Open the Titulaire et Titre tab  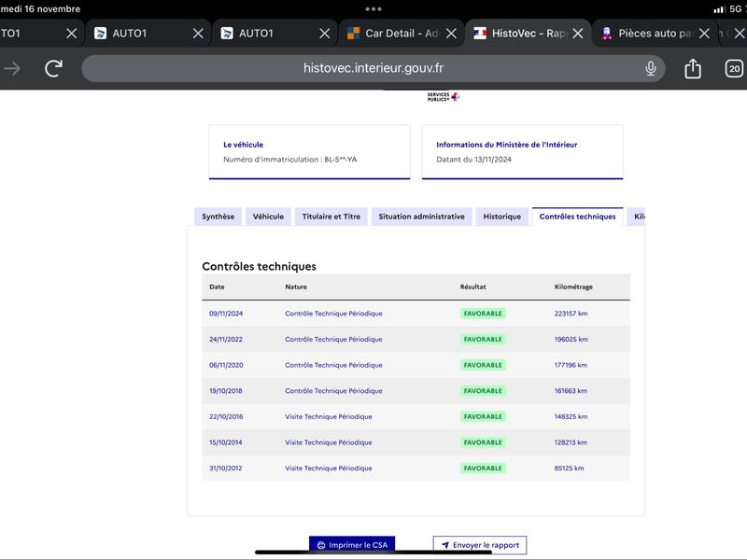[331, 217]
